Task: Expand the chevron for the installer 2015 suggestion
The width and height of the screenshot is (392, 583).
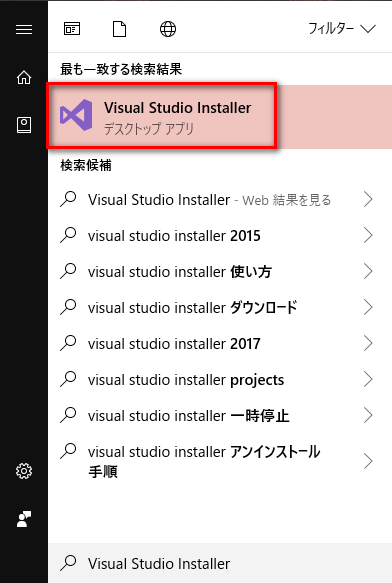Action: point(368,236)
